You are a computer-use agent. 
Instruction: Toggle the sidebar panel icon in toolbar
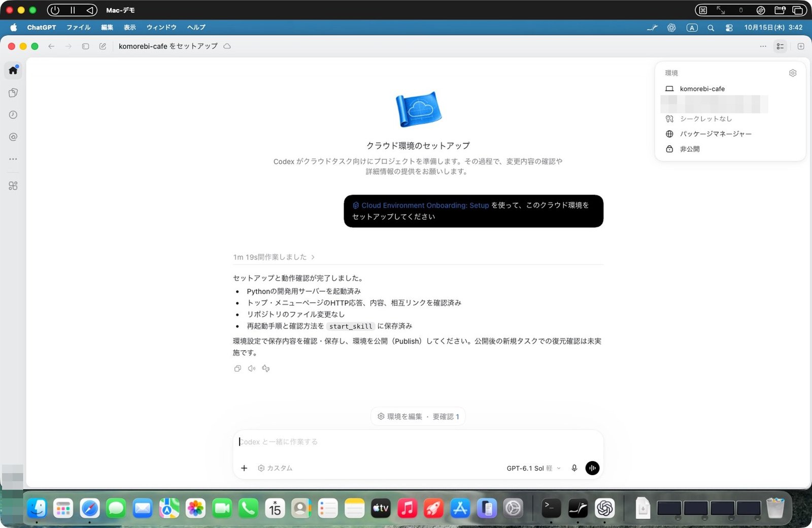[85, 46]
